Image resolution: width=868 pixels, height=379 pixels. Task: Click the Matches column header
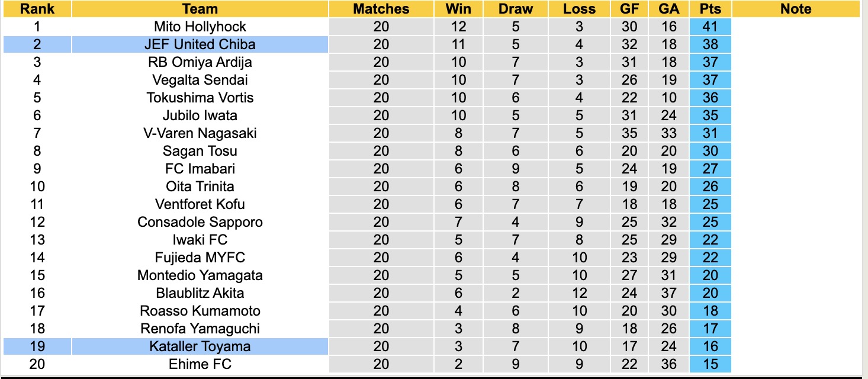(381, 9)
